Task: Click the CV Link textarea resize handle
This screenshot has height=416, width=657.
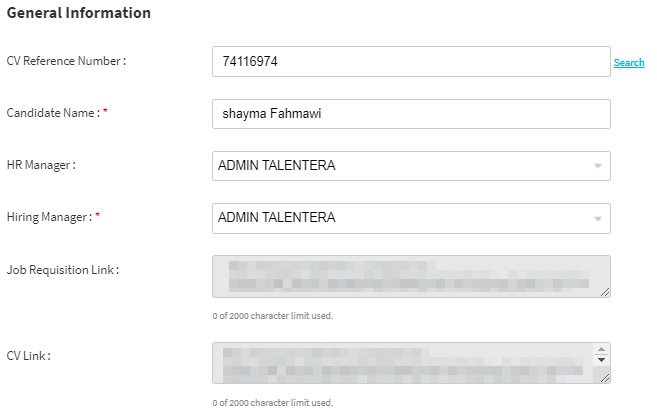Action: tap(605, 379)
